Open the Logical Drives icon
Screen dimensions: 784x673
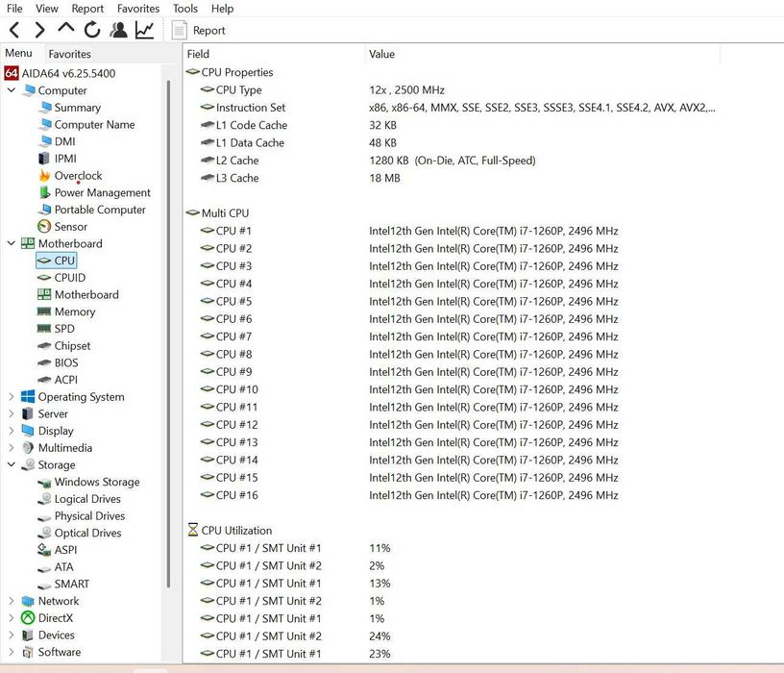(x=45, y=498)
